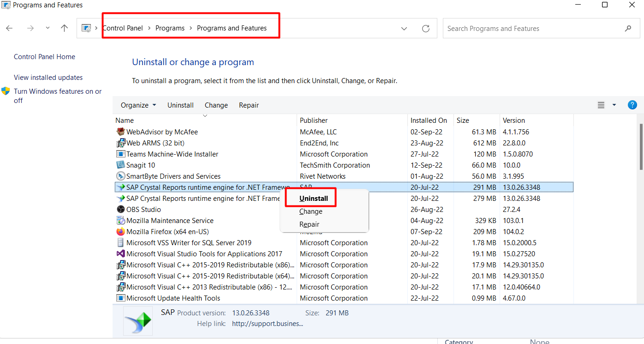Open View installed updates link

pos(48,78)
